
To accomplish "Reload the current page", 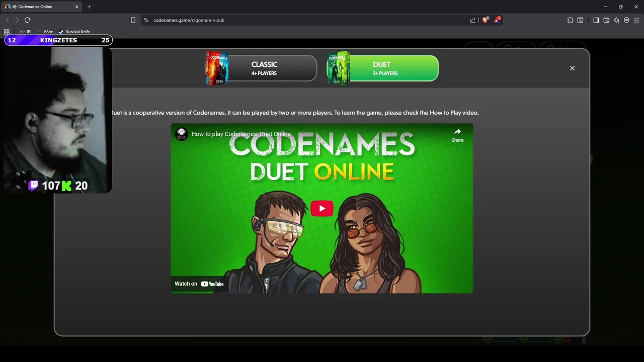I will [x=28, y=20].
